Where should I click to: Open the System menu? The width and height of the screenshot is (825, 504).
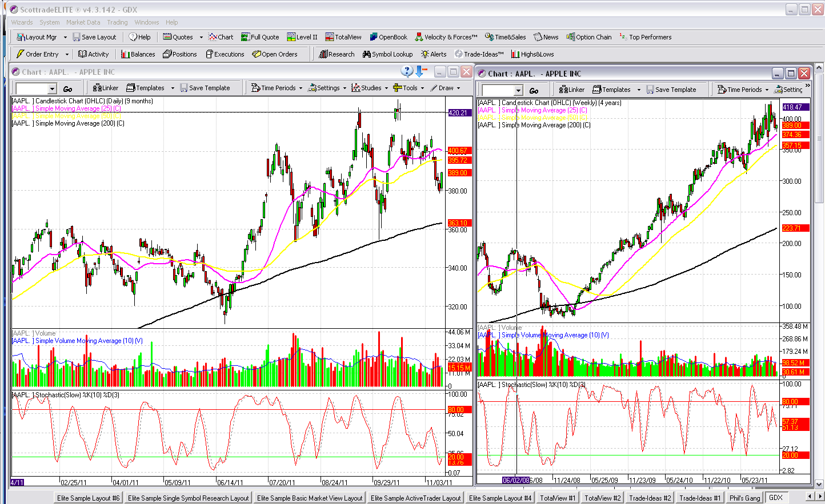point(49,22)
